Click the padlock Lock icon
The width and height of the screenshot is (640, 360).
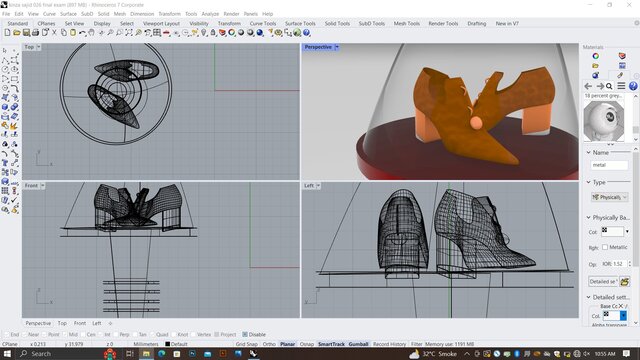[x=213, y=33]
